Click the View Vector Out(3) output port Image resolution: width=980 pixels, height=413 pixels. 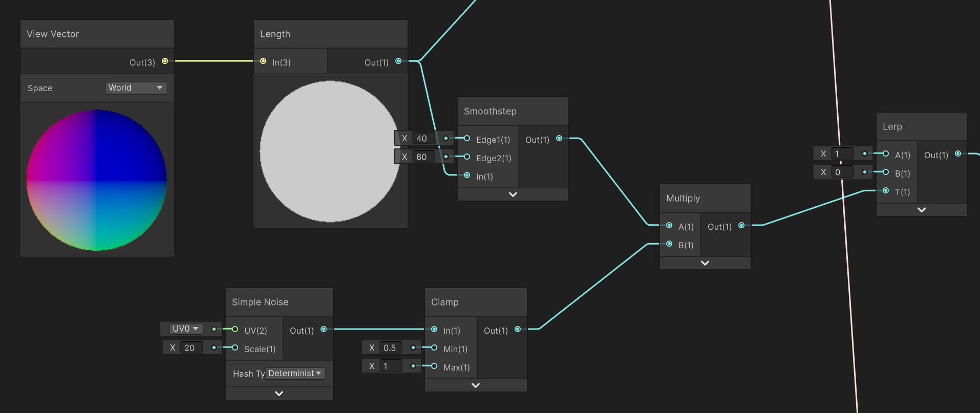165,61
